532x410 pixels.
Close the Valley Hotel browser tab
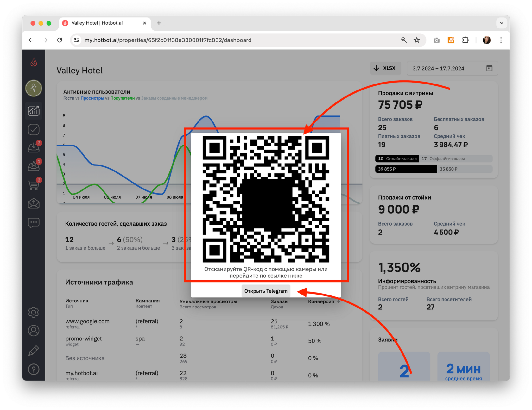coord(144,23)
